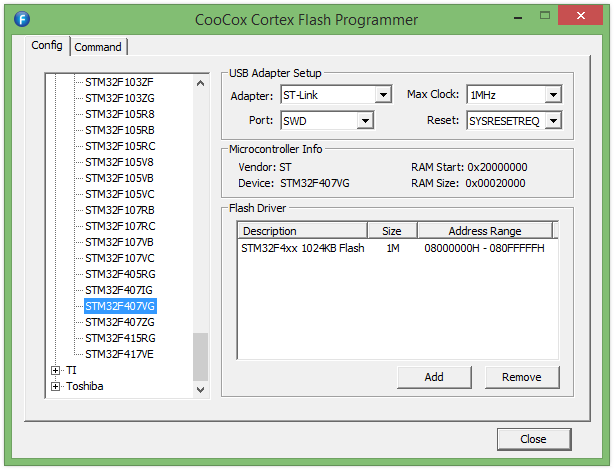The image size is (614, 470).
Task: Click the CooCox app icon in title bar
Action: (x=22, y=19)
